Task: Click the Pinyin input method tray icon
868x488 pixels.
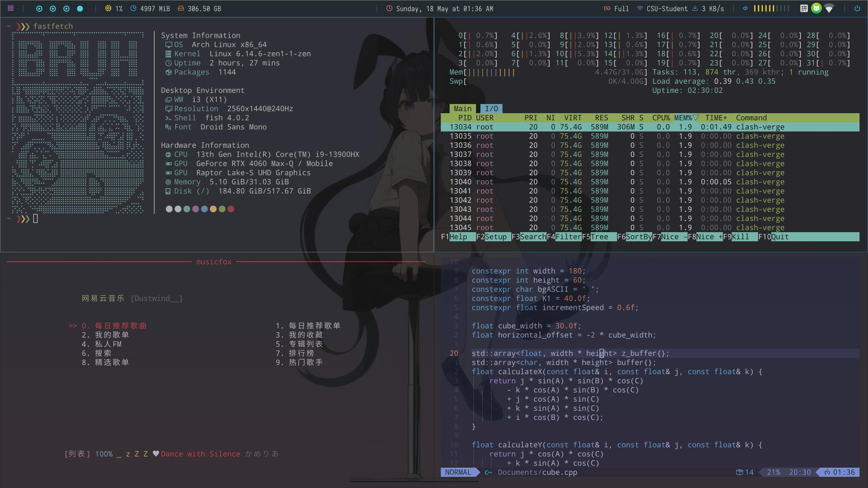Action: [804, 8]
